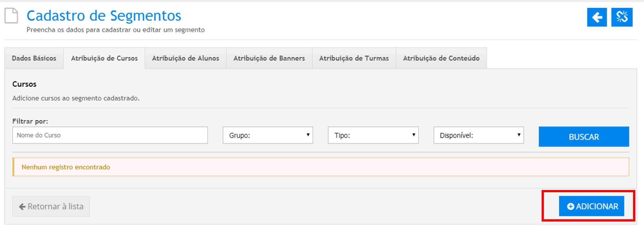The height and width of the screenshot is (226, 644).
Task: Click the page document icon beside title
Action: click(11, 16)
